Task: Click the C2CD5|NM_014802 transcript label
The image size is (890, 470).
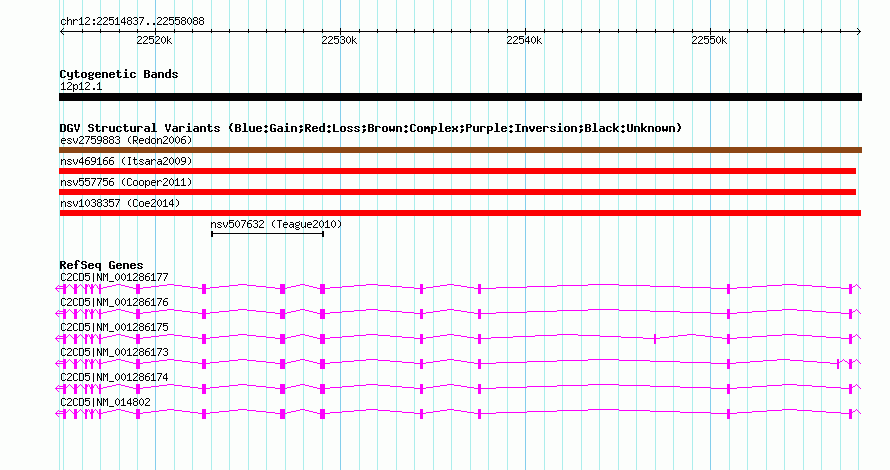Action: coord(105,402)
